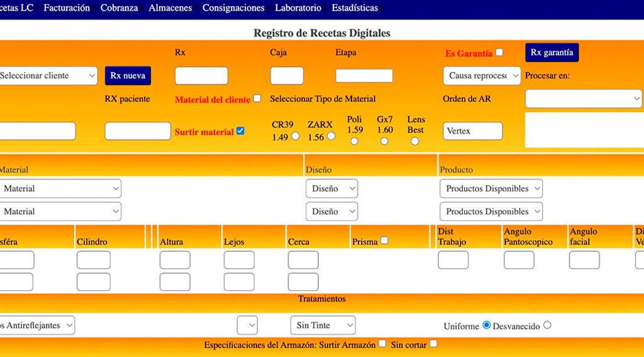644x357 pixels.
Task: Select the Desvanecido tint option
Action: [x=547, y=326]
